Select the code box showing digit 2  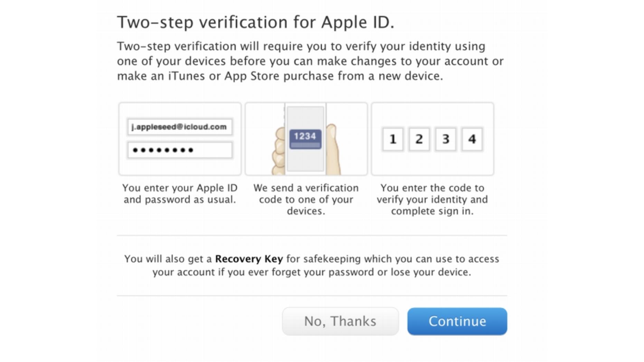click(419, 139)
